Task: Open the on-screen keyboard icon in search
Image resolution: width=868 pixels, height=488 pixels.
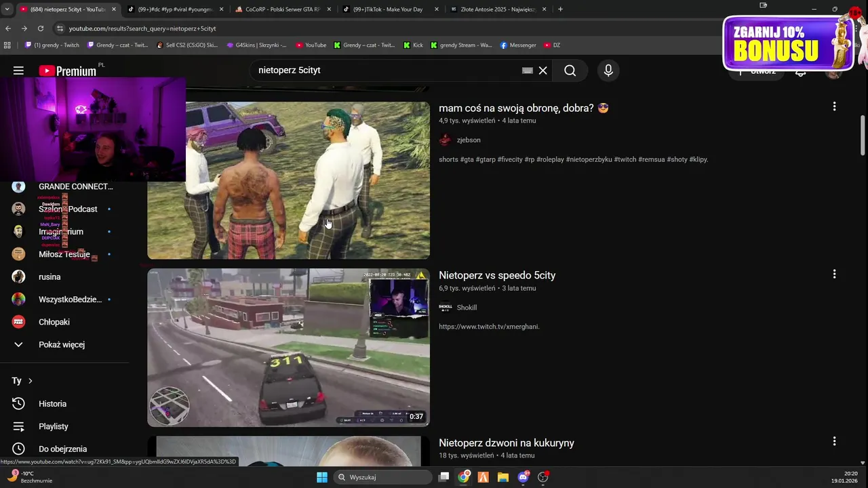Action: 528,70
